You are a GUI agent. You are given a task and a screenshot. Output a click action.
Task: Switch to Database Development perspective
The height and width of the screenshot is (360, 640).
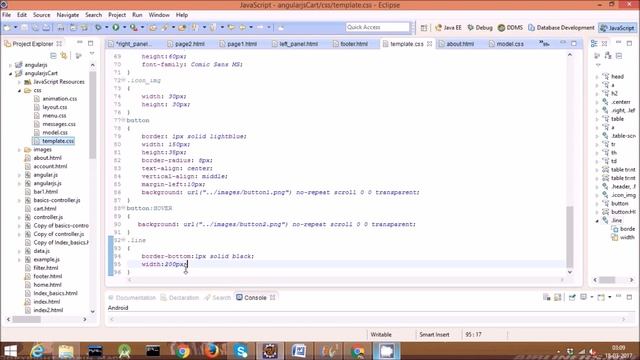(561, 28)
